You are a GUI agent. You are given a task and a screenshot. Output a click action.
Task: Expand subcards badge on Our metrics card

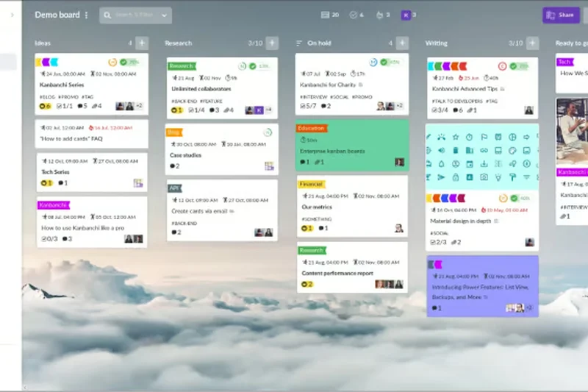(306, 228)
